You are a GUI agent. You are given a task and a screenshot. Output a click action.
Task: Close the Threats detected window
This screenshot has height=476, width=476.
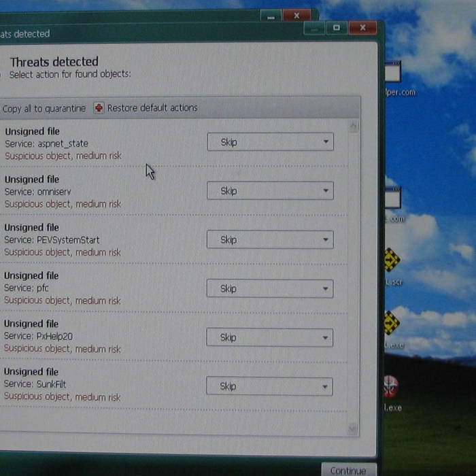362,28
